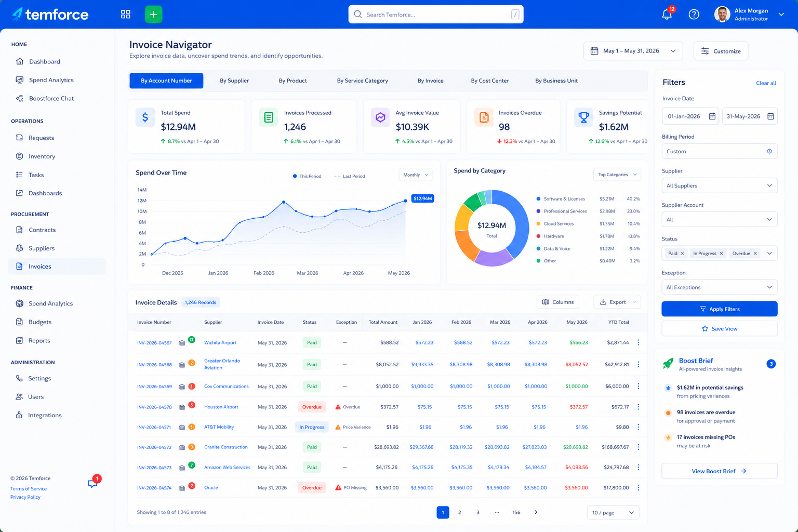Image resolution: width=798 pixels, height=532 pixels.
Task: Open the Top Categories dropdown
Action: 617,175
